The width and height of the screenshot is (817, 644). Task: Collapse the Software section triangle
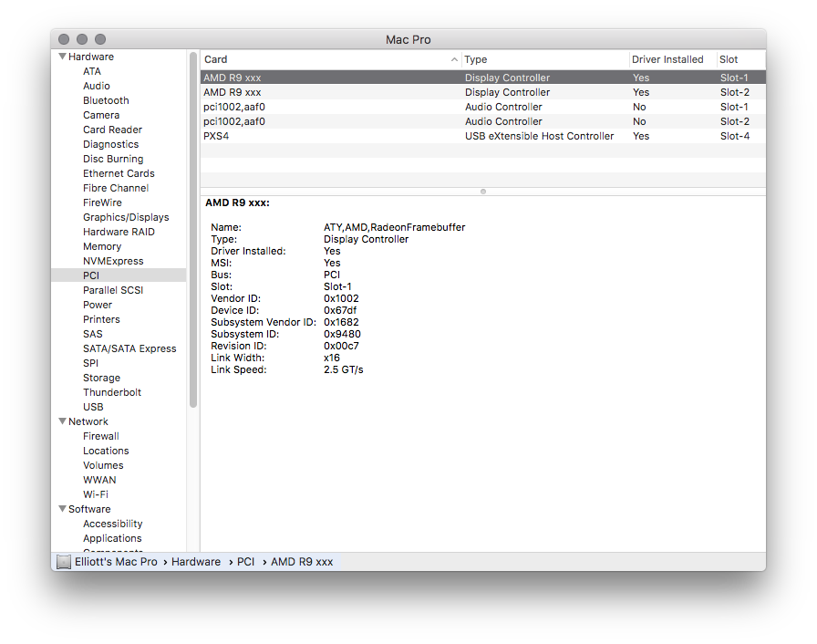[63, 508]
